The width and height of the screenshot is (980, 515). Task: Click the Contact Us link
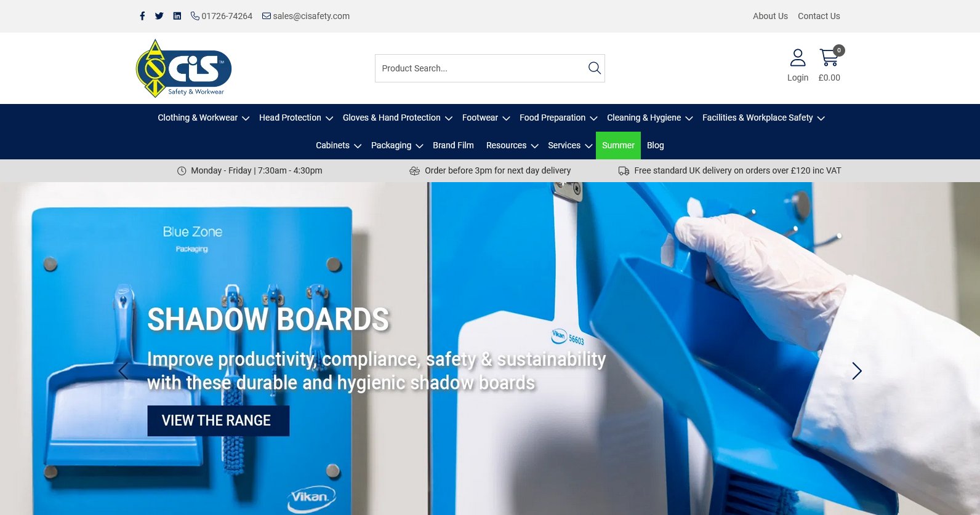819,16
